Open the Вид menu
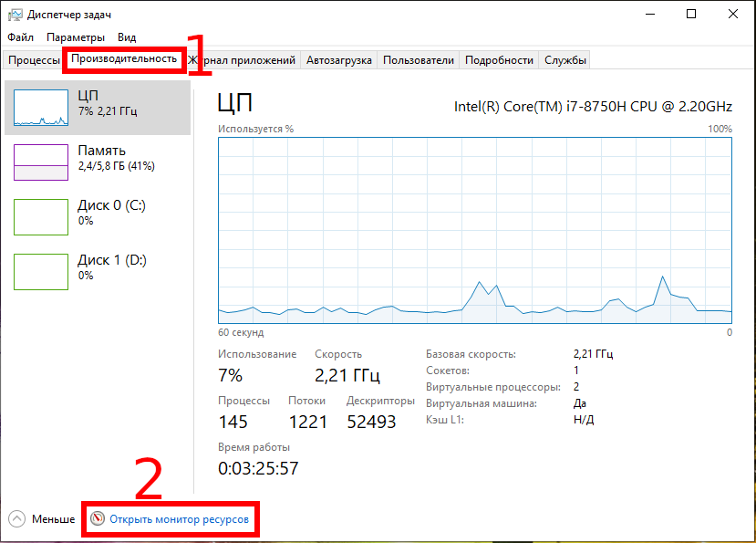This screenshot has width=756, height=543. [127, 37]
